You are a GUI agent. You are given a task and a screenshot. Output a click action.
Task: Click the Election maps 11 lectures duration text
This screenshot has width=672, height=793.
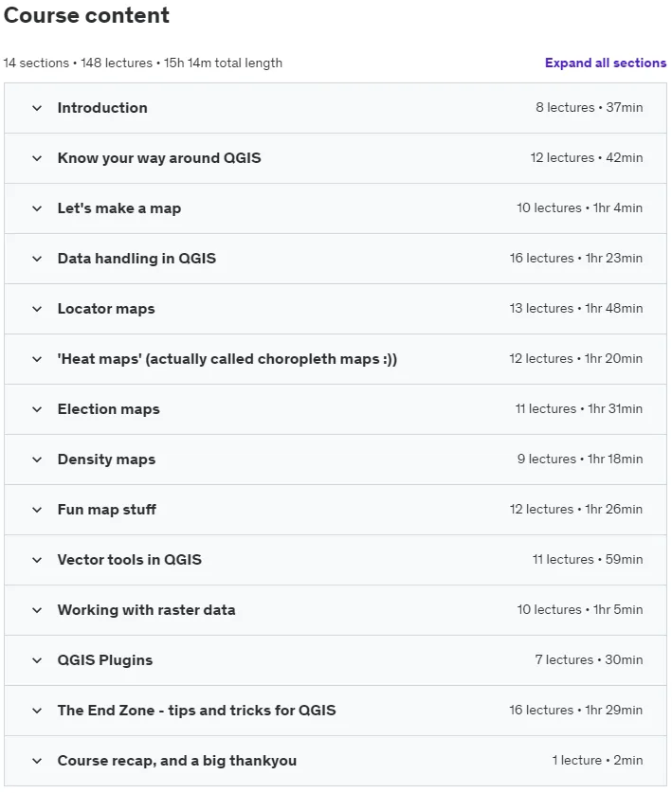579,408
